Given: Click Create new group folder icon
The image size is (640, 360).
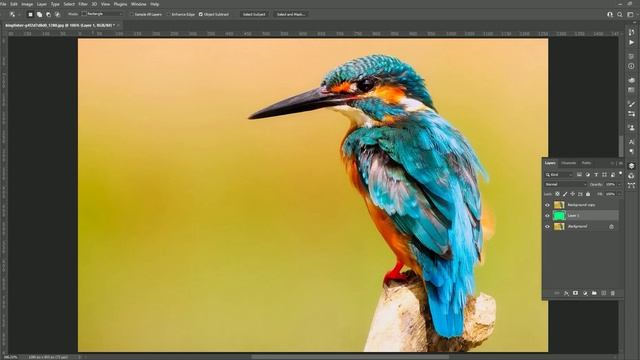Looking at the screenshot, I should click(x=594, y=293).
